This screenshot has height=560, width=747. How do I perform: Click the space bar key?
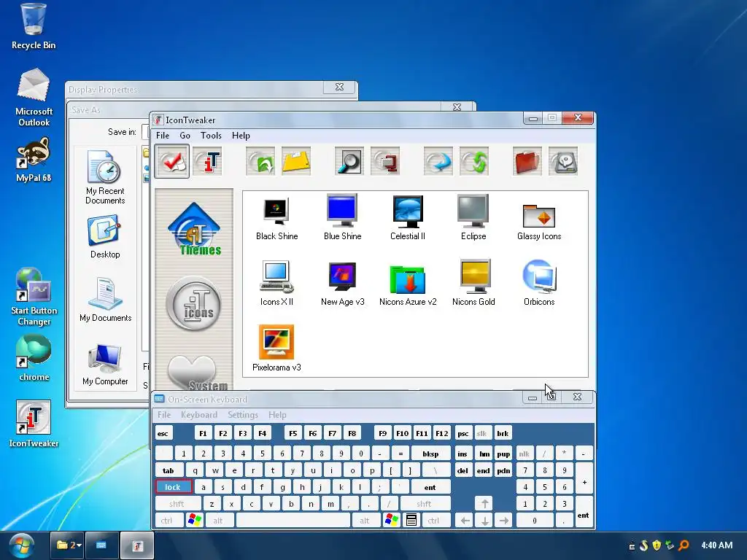point(293,521)
